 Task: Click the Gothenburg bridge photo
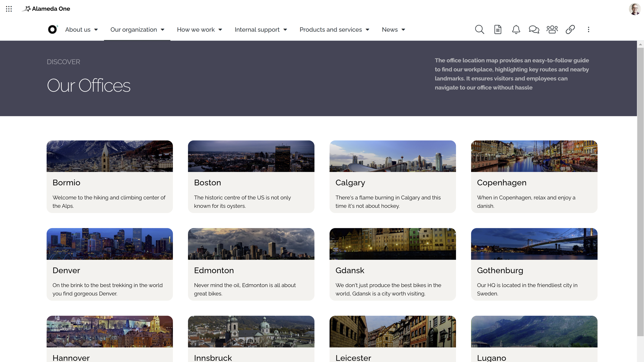point(534,244)
